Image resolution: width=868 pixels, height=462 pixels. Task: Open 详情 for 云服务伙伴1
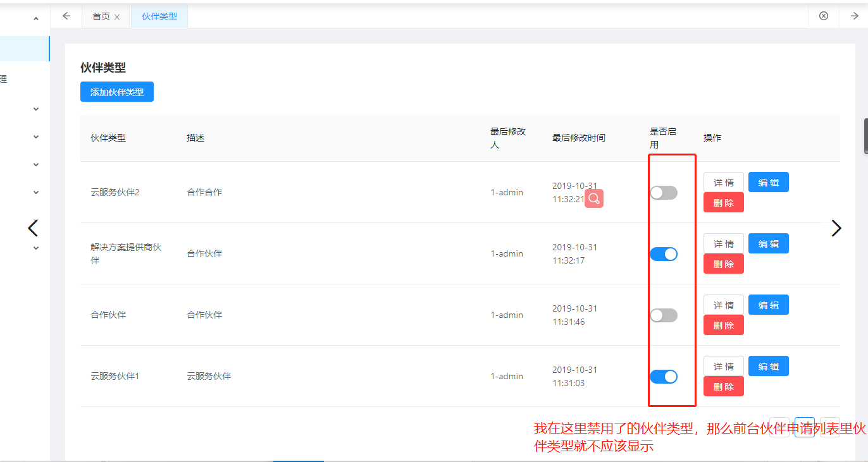coord(724,367)
